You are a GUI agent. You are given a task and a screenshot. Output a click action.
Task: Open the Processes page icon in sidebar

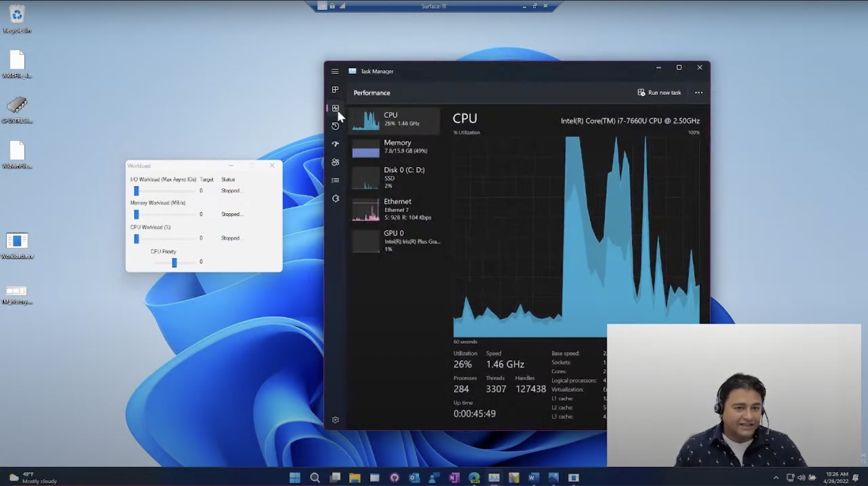[x=335, y=90]
